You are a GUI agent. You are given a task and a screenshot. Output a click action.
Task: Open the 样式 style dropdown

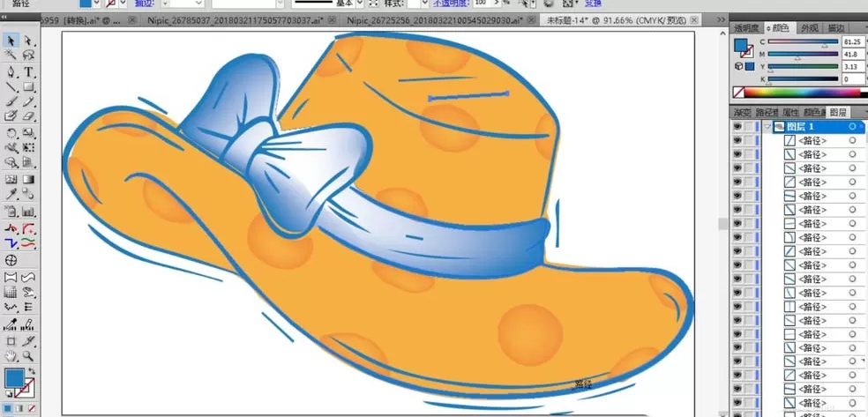point(424,4)
